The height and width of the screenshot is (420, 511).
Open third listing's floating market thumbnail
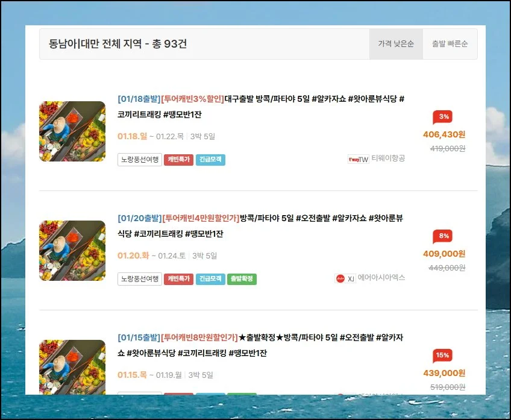tap(72, 366)
